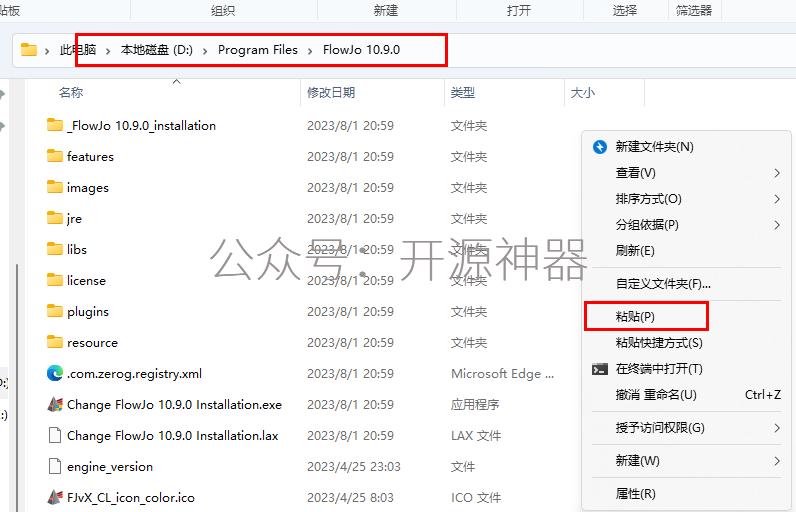Viewport: 796px width, 512px height.
Task: Sort by the 修改日期 column header
Action: click(x=331, y=93)
